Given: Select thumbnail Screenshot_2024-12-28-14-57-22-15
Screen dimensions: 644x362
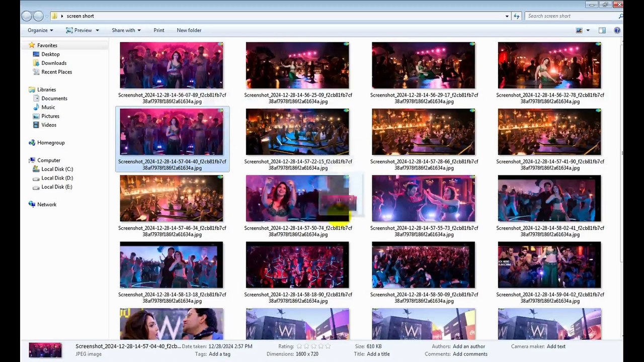Looking at the screenshot, I should coord(297,132).
